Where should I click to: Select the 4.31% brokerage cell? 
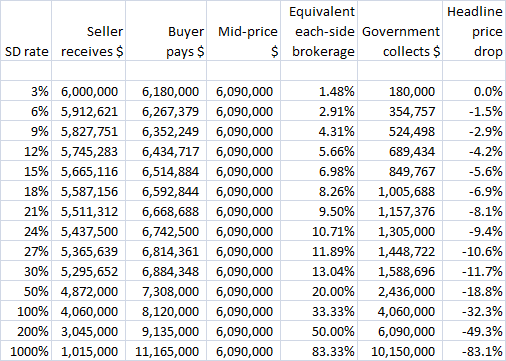[x=319, y=131]
